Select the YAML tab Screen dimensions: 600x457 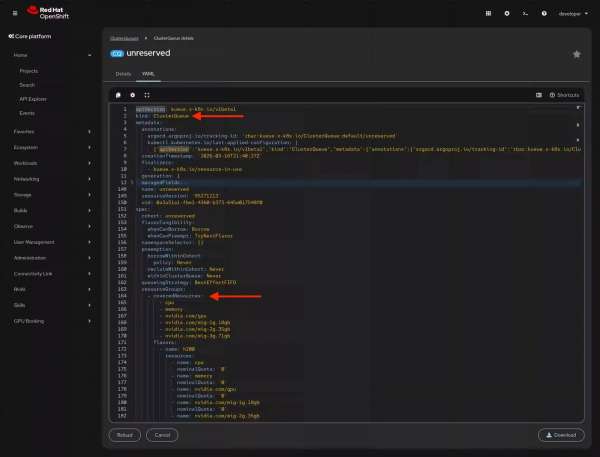coord(148,74)
